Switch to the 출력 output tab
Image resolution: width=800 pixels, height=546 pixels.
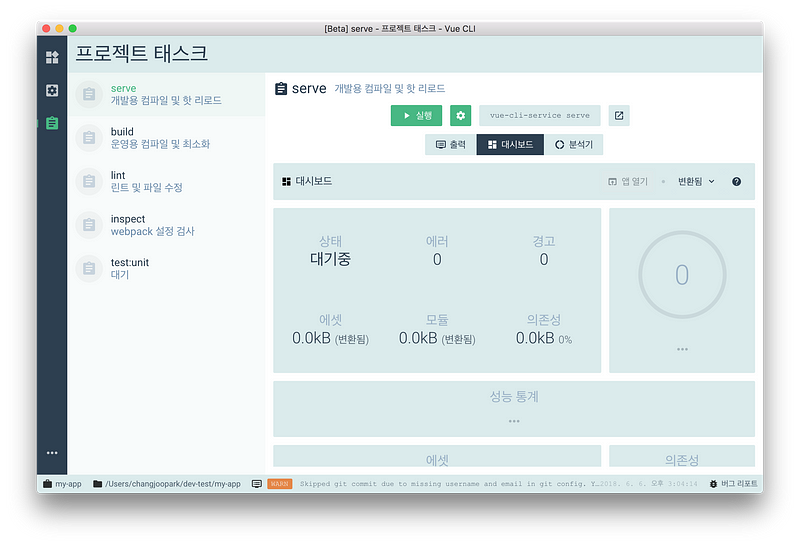pos(451,144)
